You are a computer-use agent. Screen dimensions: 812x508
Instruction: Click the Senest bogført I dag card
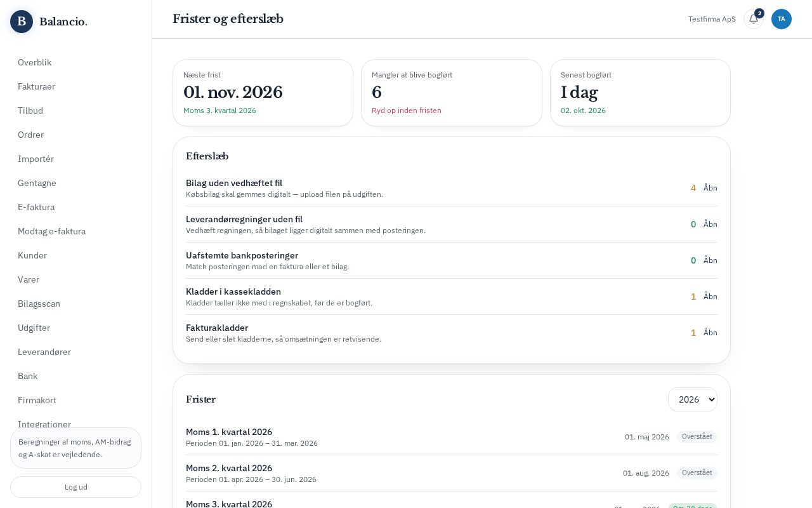pyautogui.click(x=640, y=93)
